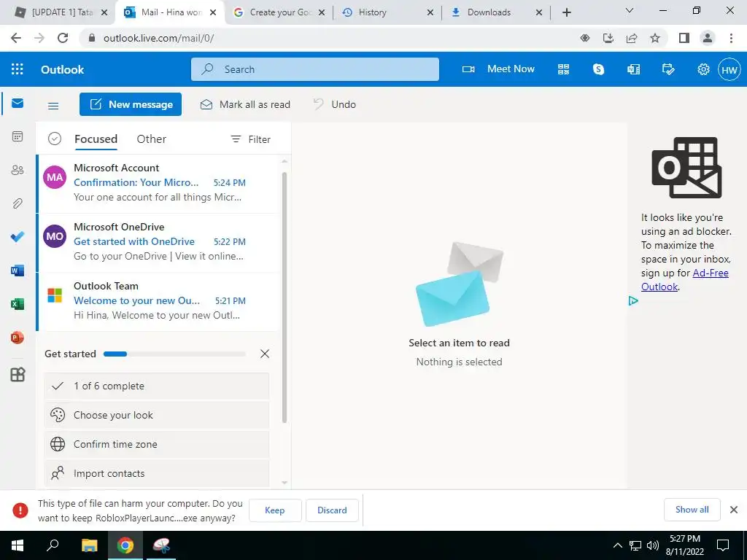Open Skype from the Outlook header
Screen dimensions: 747x560
[x=598, y=69]
